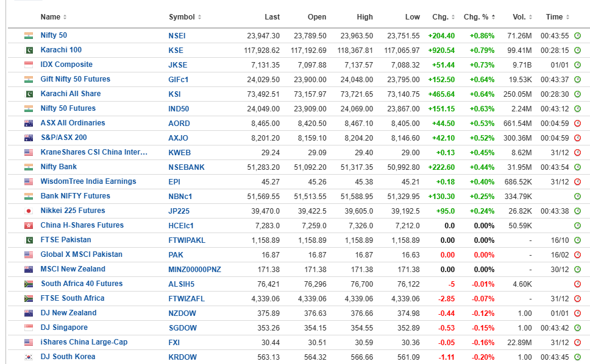Click the South Africa flag beside South Africa 40 Futures

(x=29, y=284)
